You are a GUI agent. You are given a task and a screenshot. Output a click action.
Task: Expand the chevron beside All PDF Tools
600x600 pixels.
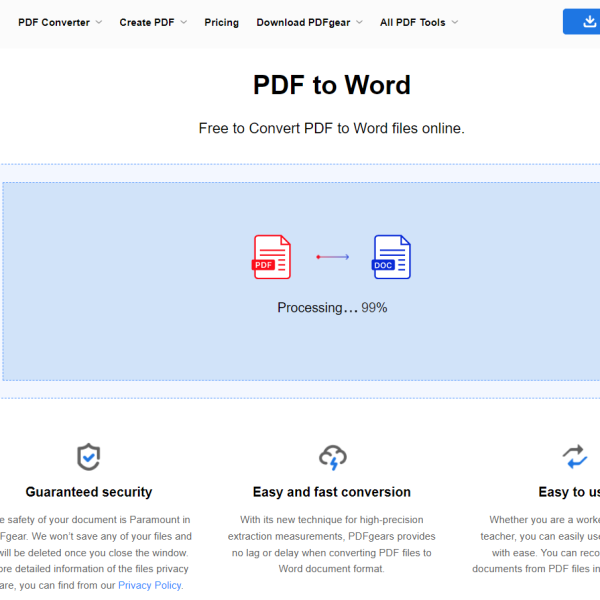(x=455, y=22)
